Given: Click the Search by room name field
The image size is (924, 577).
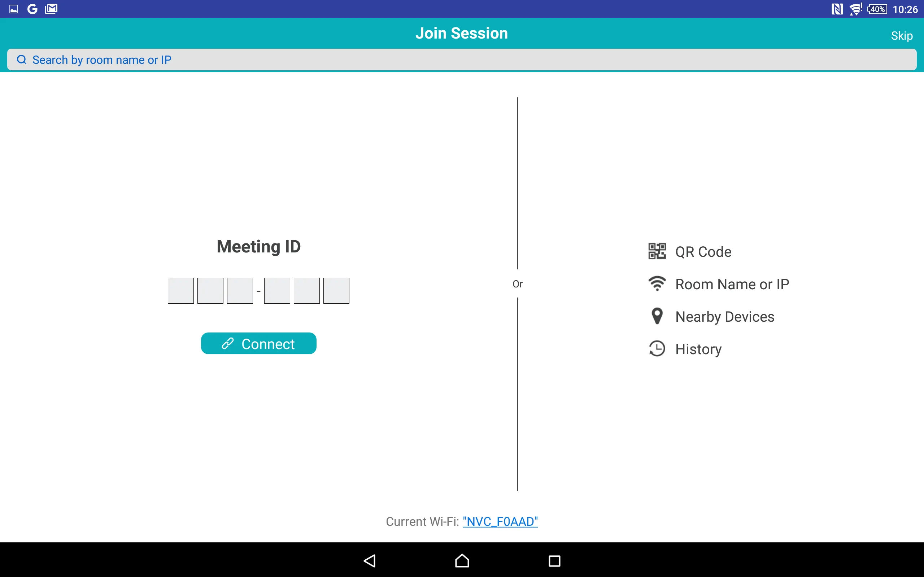Looking at the screenshot, I should [x=462, y=59].
